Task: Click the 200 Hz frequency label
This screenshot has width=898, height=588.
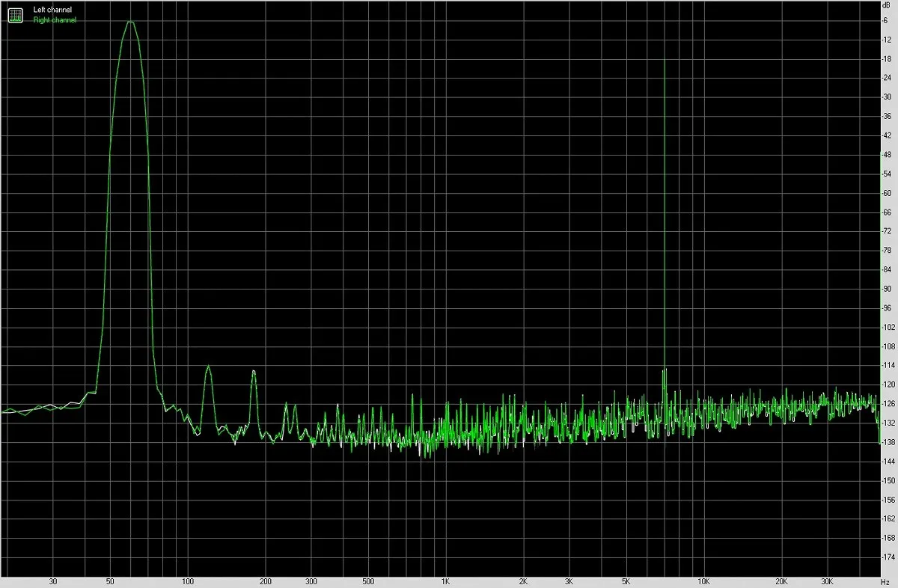Action: coord(265,581)
